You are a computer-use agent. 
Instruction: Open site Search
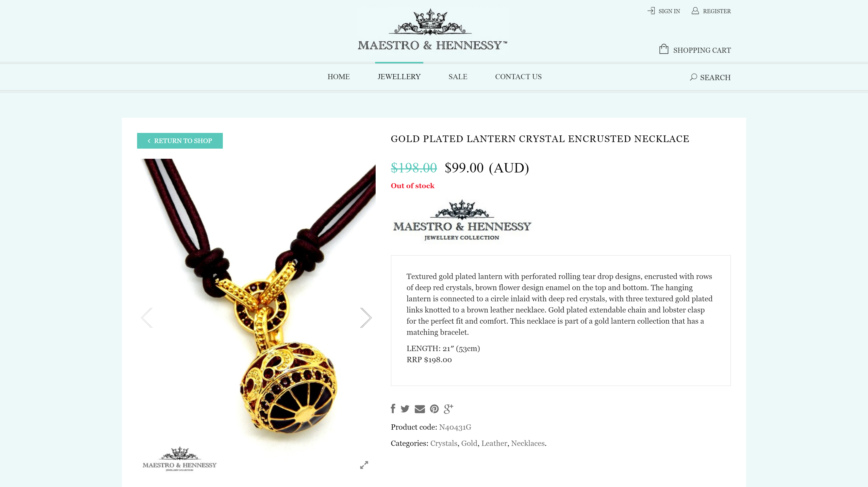pos(710,77)
